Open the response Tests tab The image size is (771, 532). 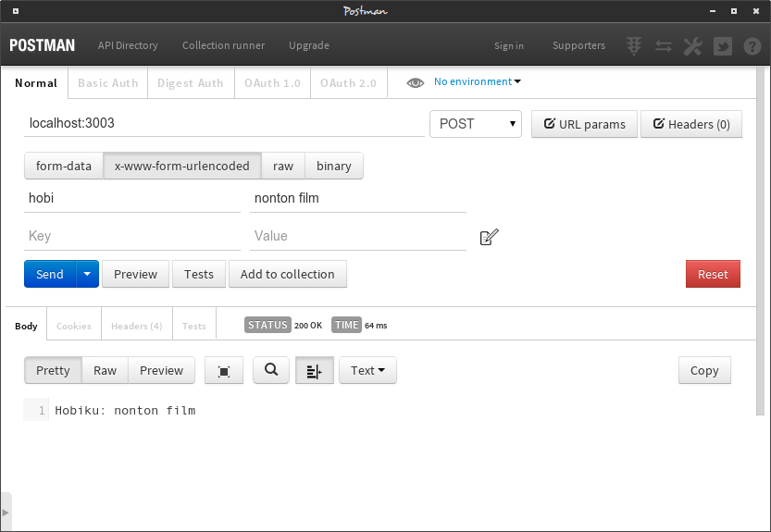coord(194,326)
